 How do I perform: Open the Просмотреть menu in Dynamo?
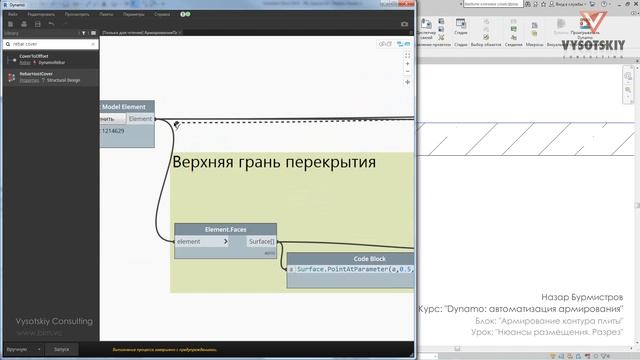(x=77, y=14)
